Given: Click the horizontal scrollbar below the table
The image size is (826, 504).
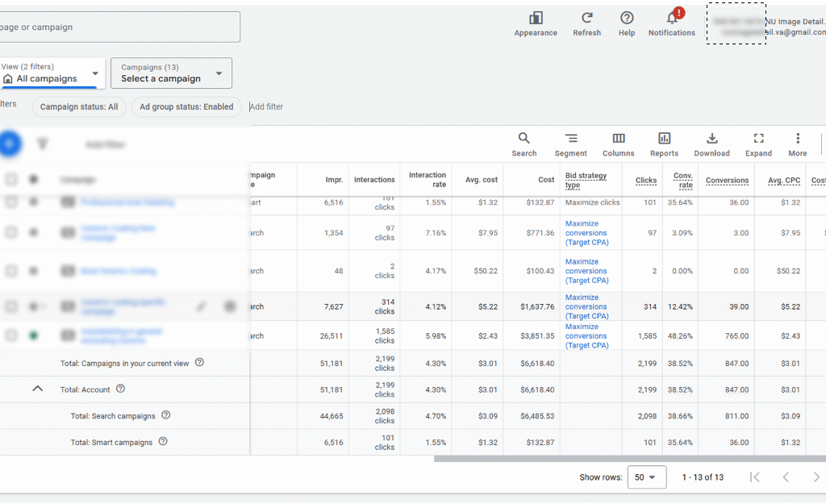Looking at the screenshot, I should (629, 459).
